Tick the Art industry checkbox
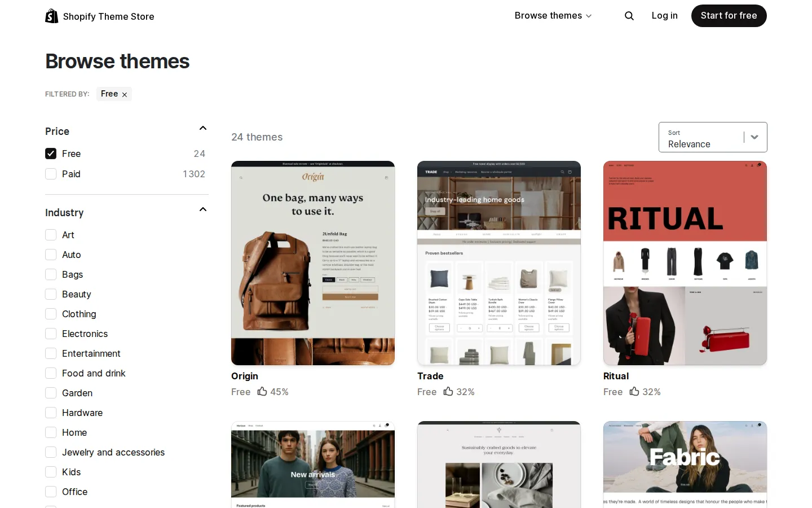Image resolution: width=812 pixels, height=508 pixels. 51,235
